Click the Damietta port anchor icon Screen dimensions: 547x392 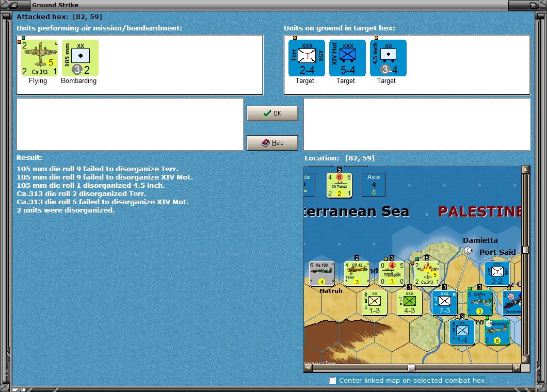tap(468, 250)
